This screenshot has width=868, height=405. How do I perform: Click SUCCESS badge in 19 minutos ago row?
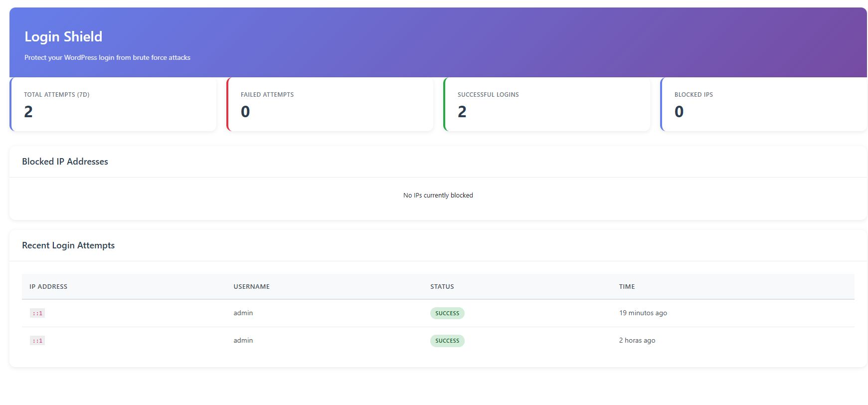[x=447, y=313]
